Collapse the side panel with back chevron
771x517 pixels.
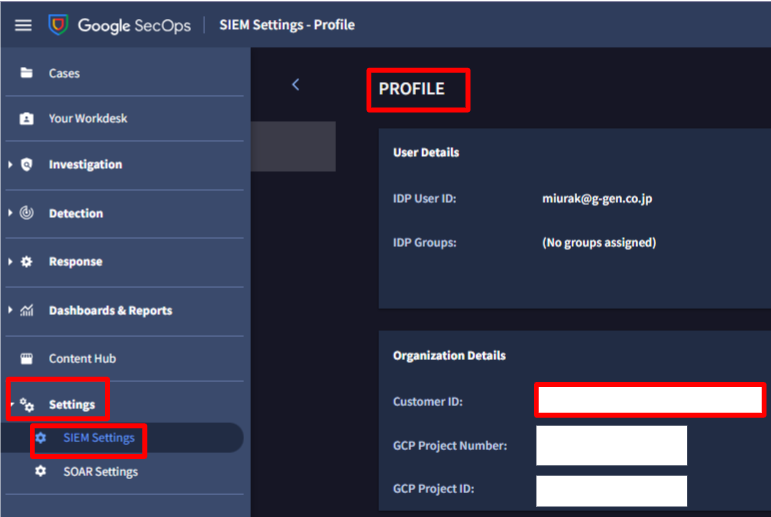click(296, 85)
